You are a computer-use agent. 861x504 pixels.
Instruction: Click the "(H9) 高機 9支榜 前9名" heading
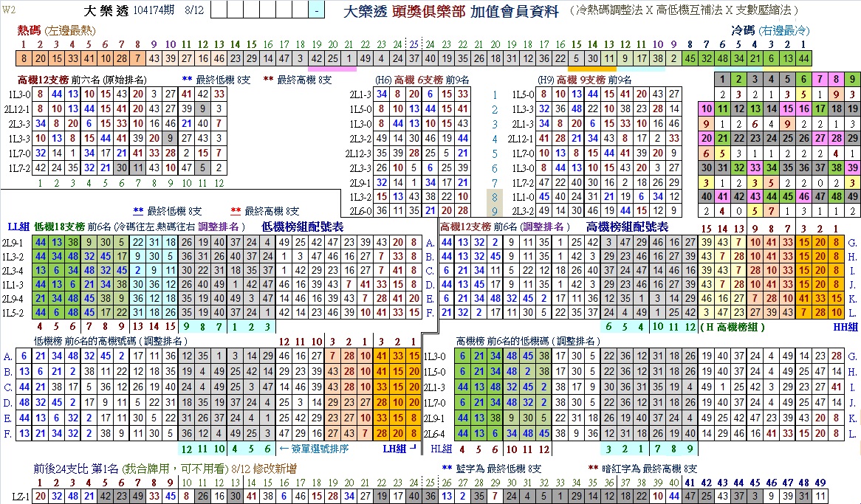[584, 80]
